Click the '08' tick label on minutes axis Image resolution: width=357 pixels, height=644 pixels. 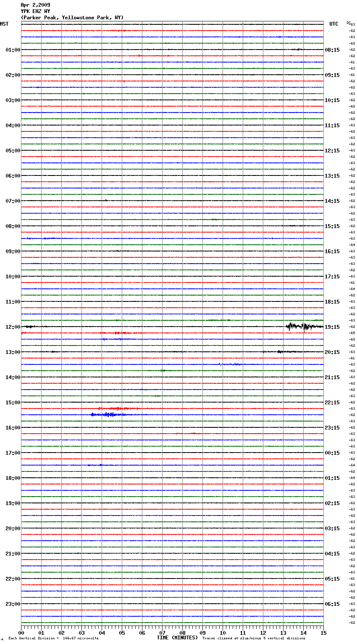[182, 633]
